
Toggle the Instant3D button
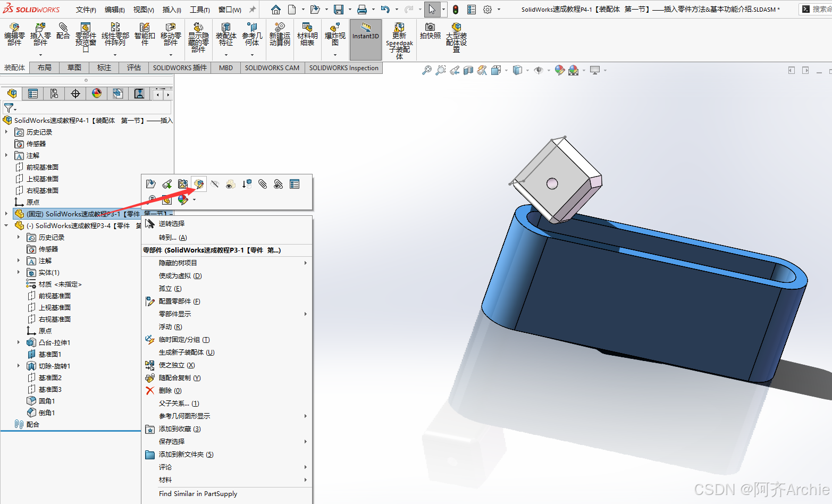tap(366, 40)
